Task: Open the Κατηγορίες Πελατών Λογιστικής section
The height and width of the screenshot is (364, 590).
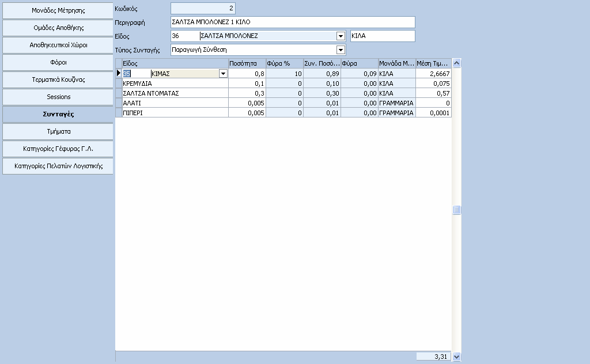Action: coord(58,166)
